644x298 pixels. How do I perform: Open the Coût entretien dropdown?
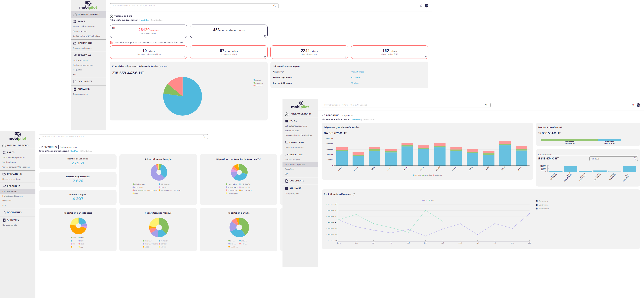588,154
